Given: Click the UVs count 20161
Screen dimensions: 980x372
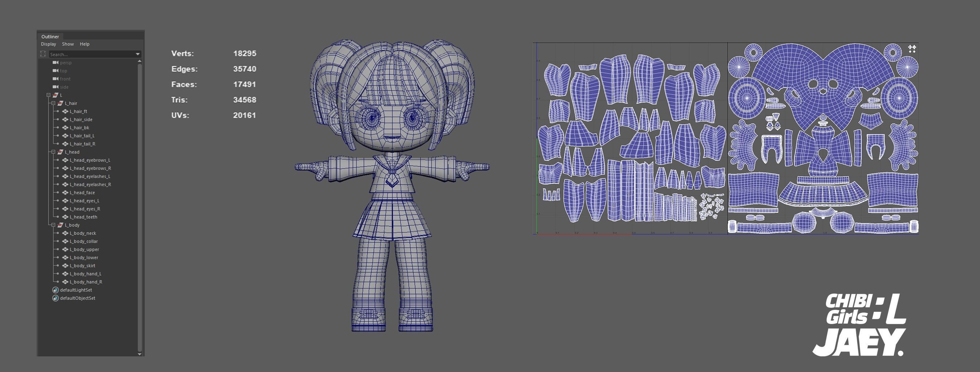Looking at the screenshot, I should click(x=244, y=116).
